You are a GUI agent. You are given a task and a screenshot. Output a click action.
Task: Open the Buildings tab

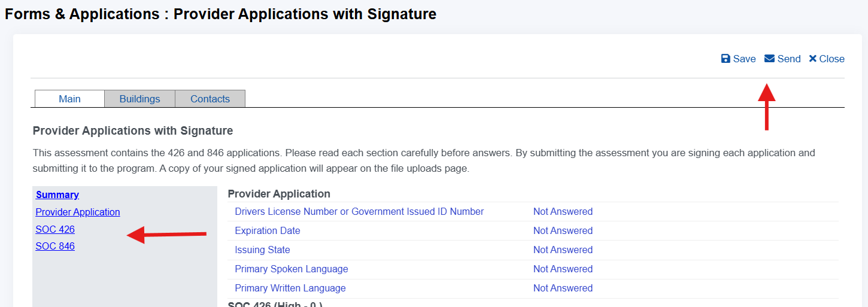[139, 99]
